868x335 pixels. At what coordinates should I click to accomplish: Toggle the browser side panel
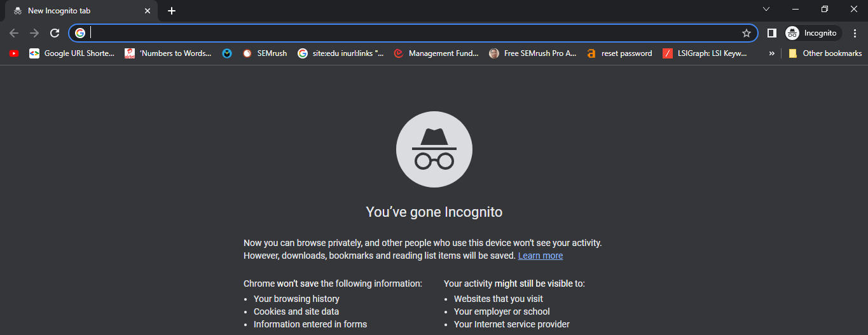772,33
